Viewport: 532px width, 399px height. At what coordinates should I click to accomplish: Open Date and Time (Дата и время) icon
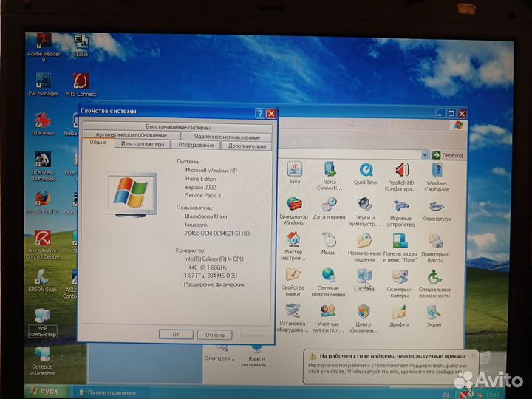pyautogui.click(x=329, y=208)
